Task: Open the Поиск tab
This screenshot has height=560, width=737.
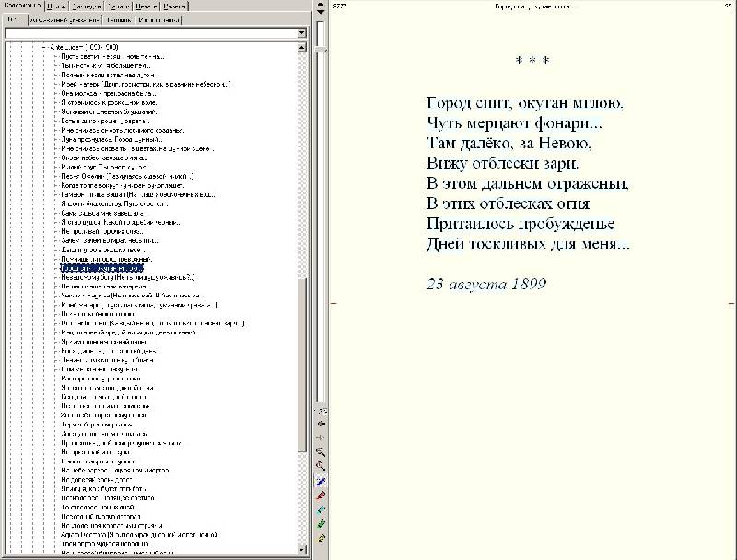Action: [x=56, y=6]
